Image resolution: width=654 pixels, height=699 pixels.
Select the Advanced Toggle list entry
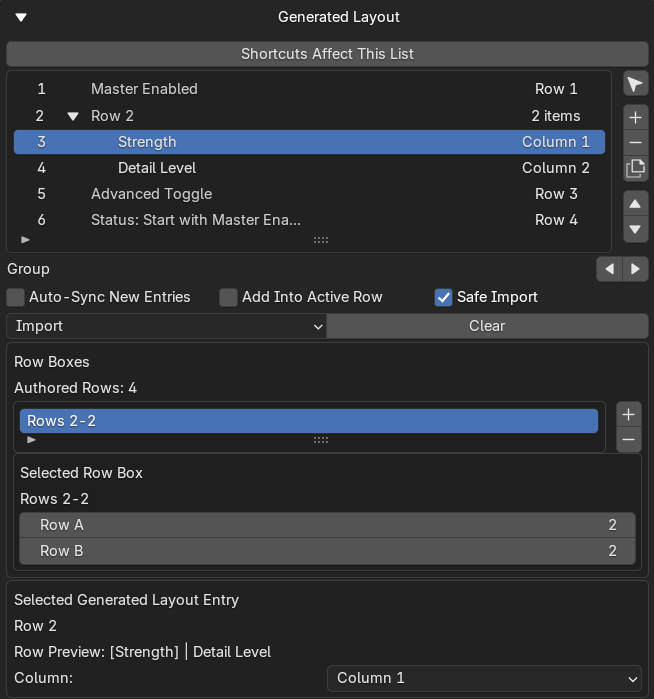click(309, 194)
